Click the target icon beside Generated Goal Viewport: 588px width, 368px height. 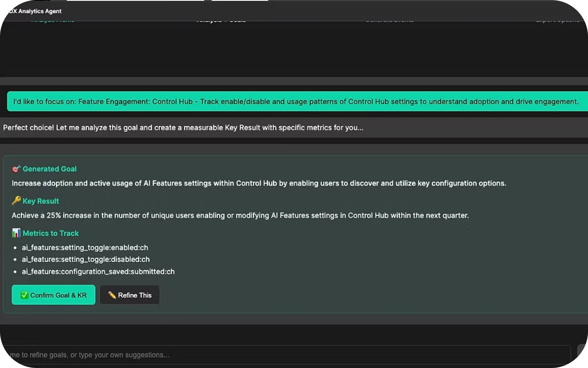coord(16,169)
